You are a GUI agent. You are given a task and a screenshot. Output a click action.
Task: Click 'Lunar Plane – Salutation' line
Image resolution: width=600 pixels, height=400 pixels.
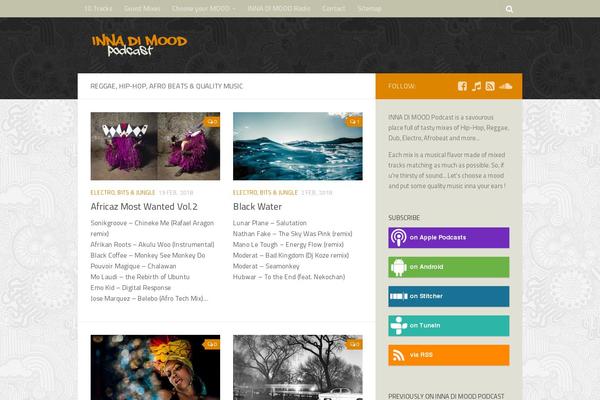point(270,223)
